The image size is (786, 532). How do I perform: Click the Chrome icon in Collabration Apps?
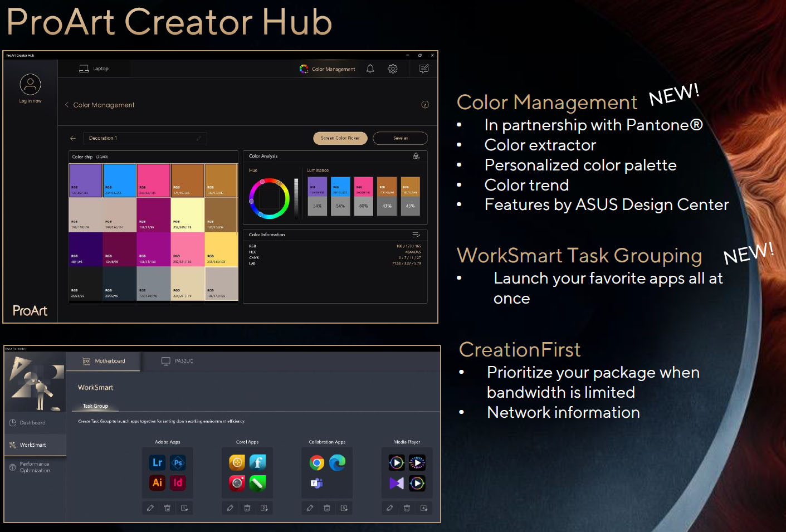(317, 462)
